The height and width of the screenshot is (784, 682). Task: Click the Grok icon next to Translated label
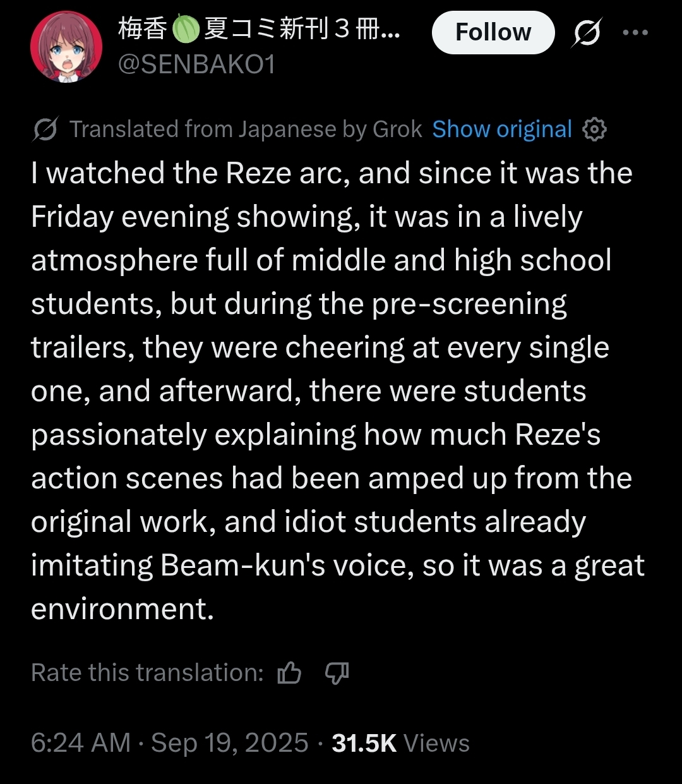pyautogui.click(x=45, y=130)
